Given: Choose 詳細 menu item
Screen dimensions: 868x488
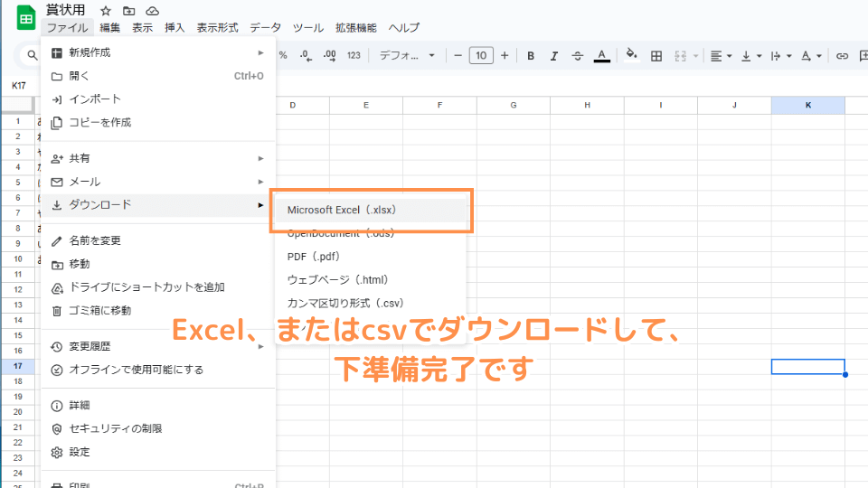Looking at the screenshot, I should (x=158, y=406).
